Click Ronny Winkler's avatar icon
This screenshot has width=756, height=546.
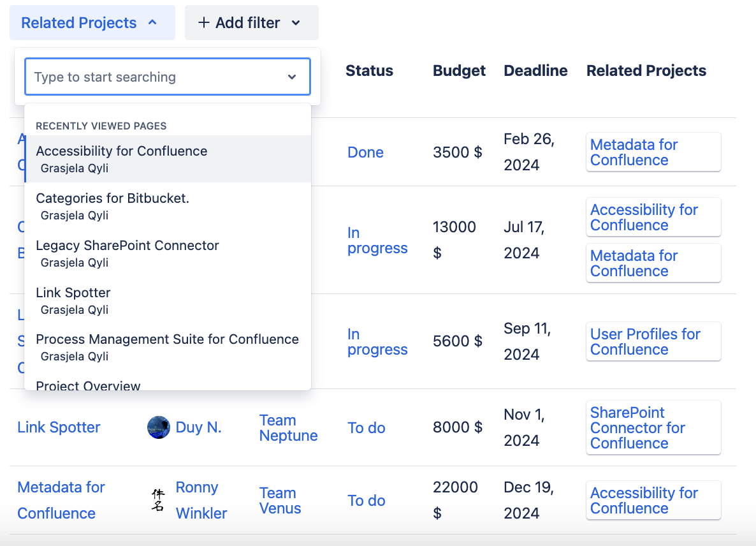click(x=158, y=500)
